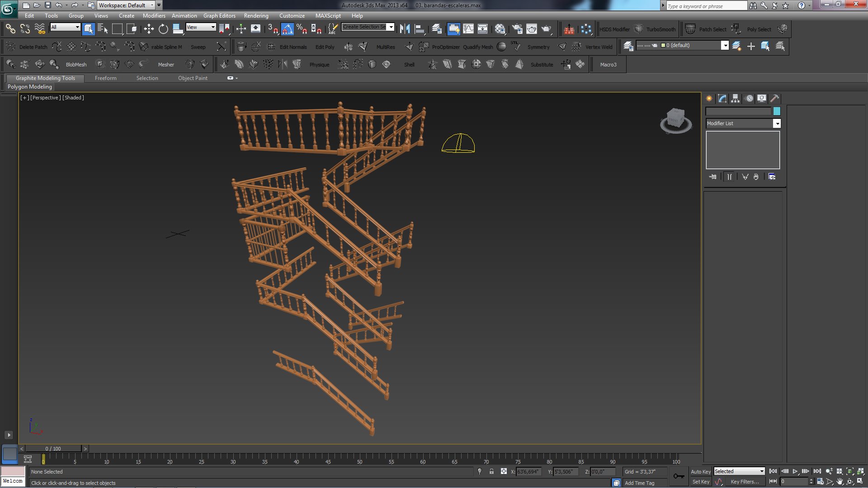868x488 pixels.
Task: Select the Select and Rotate tool
Action: [x=163, y=29]
